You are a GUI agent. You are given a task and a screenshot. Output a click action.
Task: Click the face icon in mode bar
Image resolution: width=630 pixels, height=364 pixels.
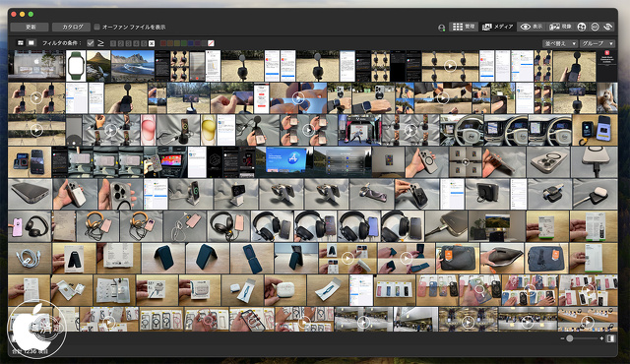point(595,27)
